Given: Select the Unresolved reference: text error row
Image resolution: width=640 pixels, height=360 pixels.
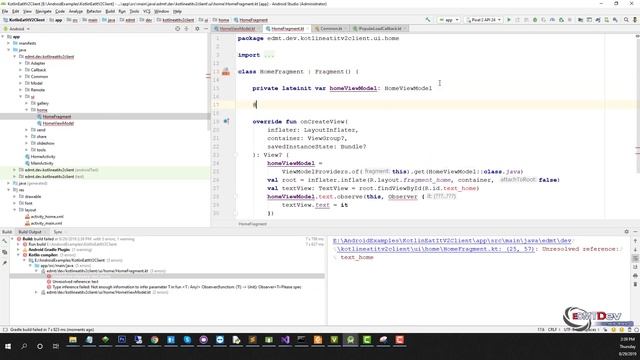Looking at the screenshot, I should point(75,282).
